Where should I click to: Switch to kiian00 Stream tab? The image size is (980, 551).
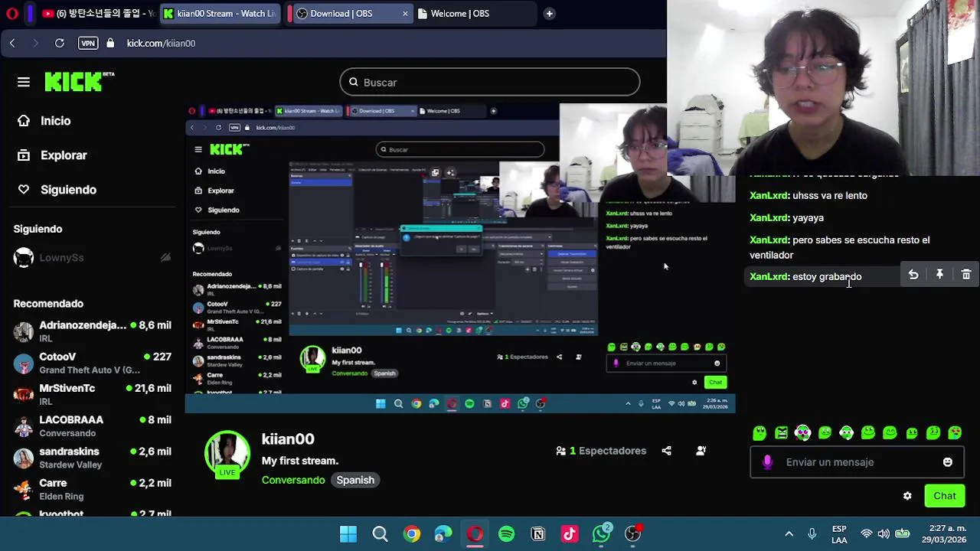coord(220,14)
